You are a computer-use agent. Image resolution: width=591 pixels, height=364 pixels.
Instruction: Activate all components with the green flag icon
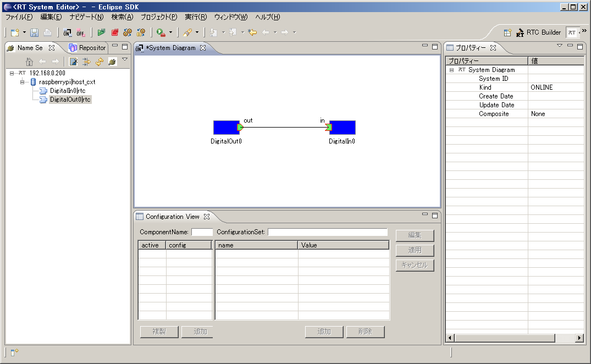(x=101, y=33)
